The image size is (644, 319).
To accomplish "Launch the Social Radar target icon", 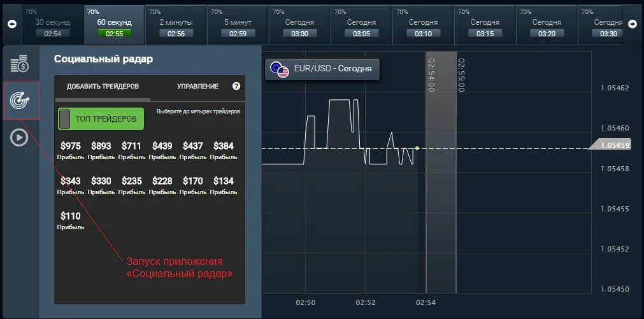I will click(x=20, y=100).
